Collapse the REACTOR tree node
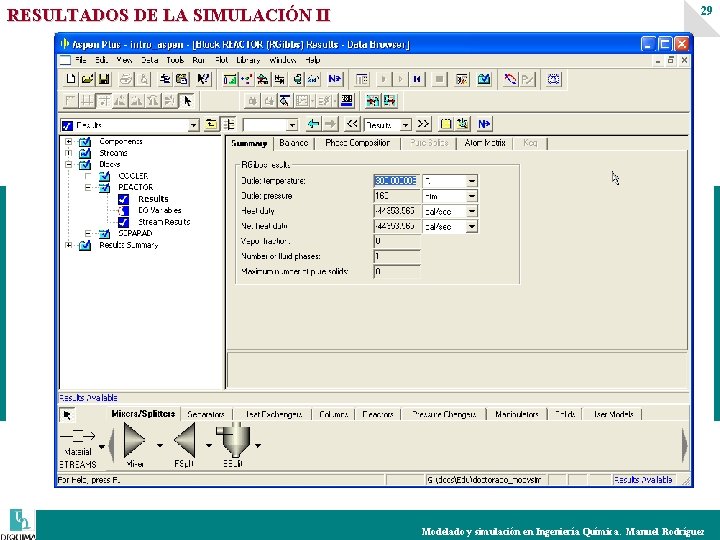Image resolution: width=720 pixels, height=540 pixels. 88,187
